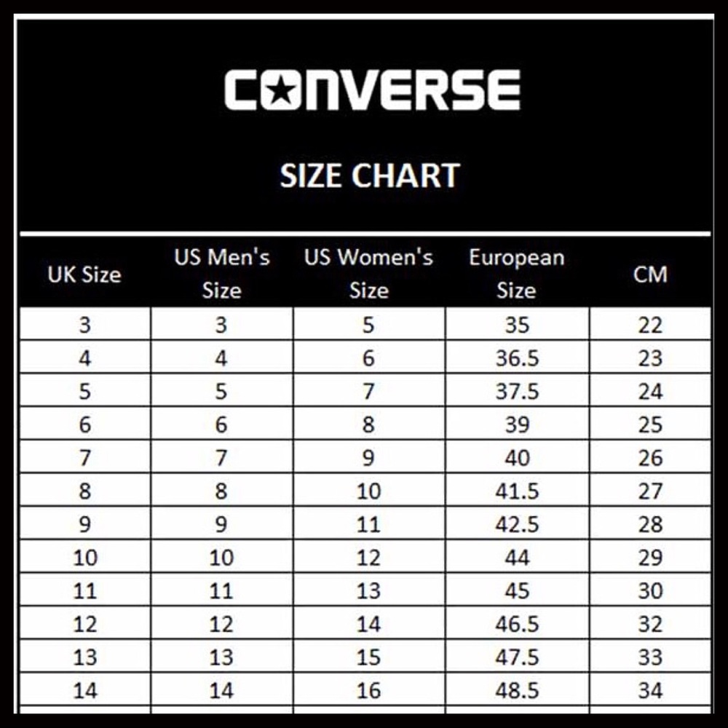Select the US Women's Size column header
Screen dimensions: 728x728
click(368, 274)
